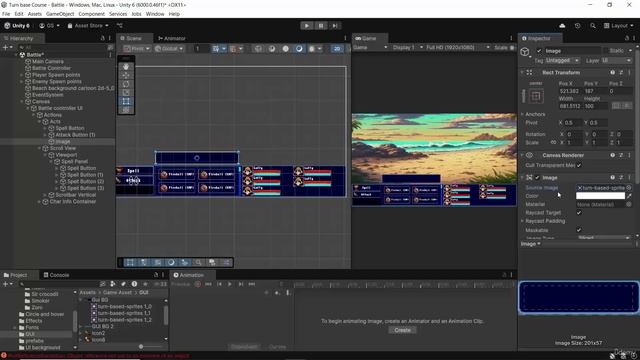Click Add Keyframe icon in Animation
Viewport: 640px width, 360px height.
(x=277, y=292)
